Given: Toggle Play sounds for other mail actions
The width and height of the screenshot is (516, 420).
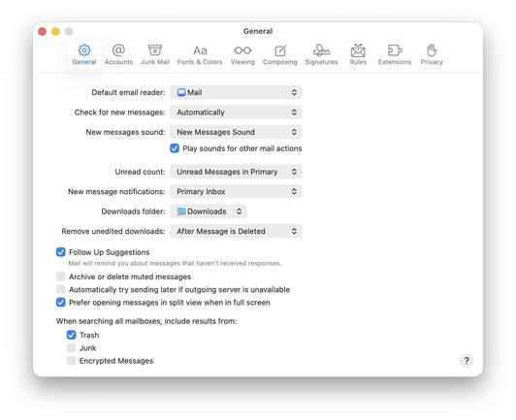Looking at the screenshot, I should 175,148.
